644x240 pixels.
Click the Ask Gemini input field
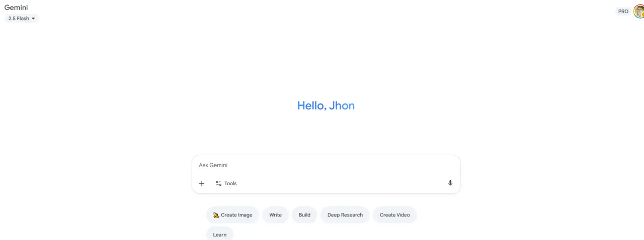[x=326, y=165]
